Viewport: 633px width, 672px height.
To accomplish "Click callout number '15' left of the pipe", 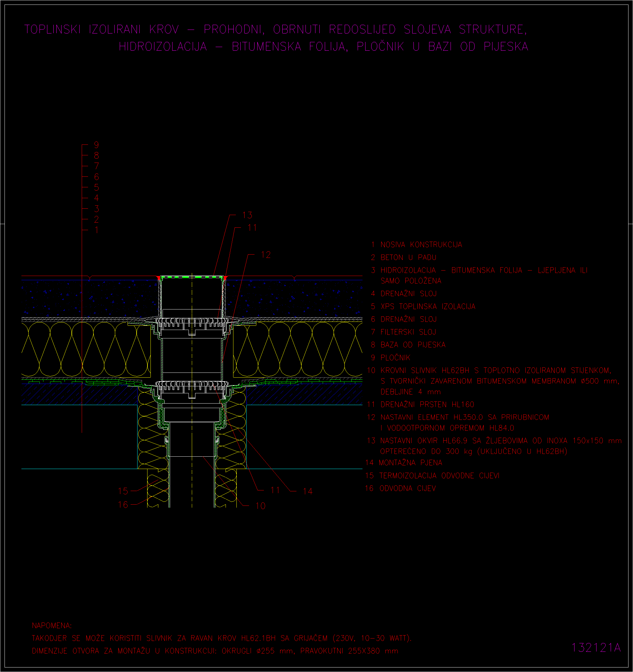I will pyautogui.click(x=123, y=491).
